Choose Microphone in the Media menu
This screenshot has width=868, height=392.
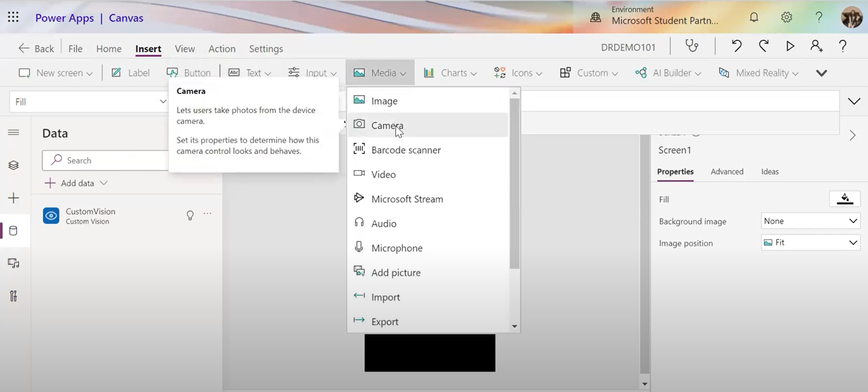point(427,248)
